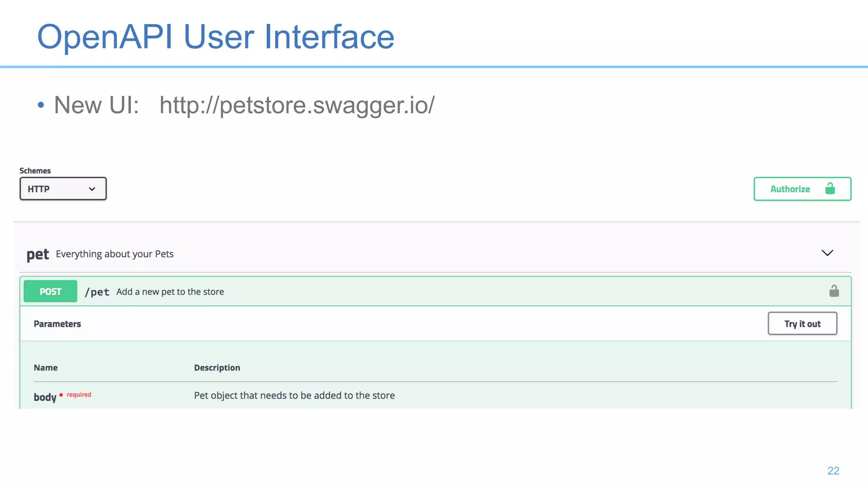Open the Schemes HTTP dropdown
This screenshot has height=488, width=868.
click(63, 189)
